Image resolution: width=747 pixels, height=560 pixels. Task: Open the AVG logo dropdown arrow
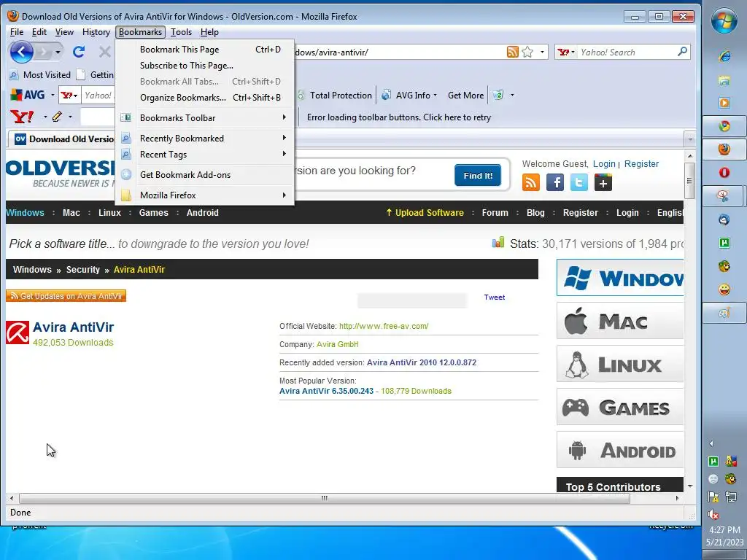53,95
